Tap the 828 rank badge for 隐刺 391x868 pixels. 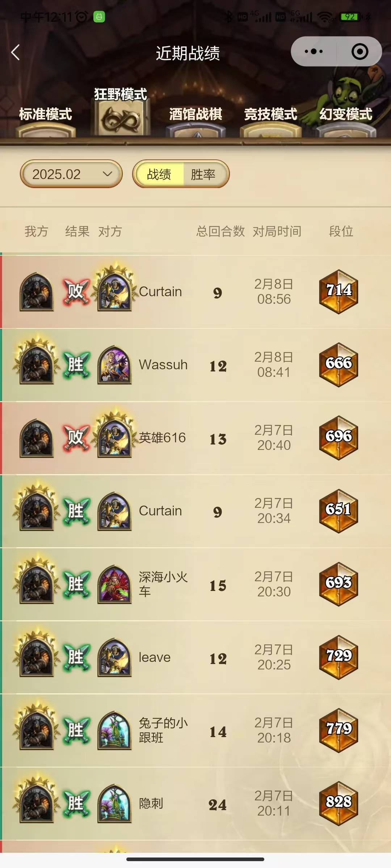[339, 803]
